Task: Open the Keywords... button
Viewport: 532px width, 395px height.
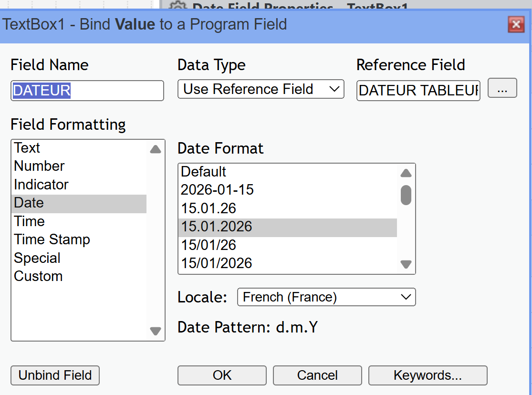Action: 428,375
